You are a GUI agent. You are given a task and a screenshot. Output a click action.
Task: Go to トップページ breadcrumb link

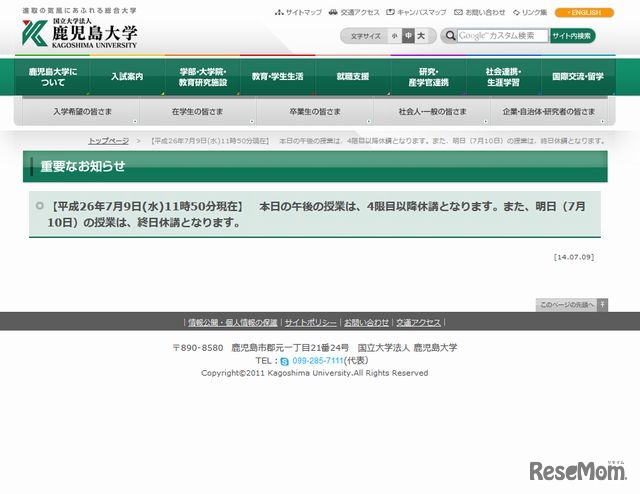point(109,141)
